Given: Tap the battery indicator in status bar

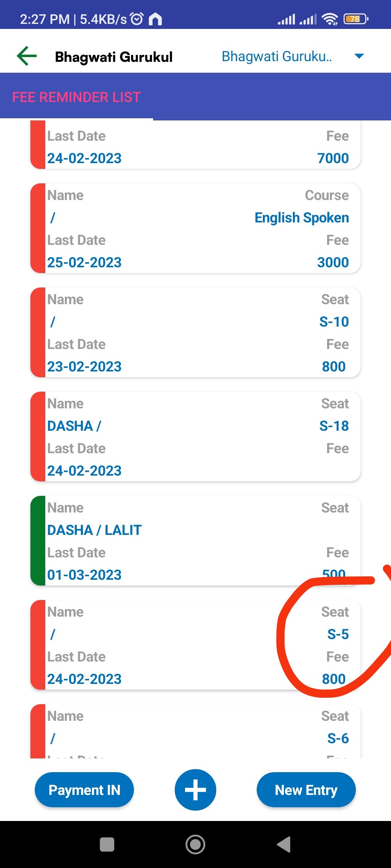Looking at the screenshot, I should [356, 19].
